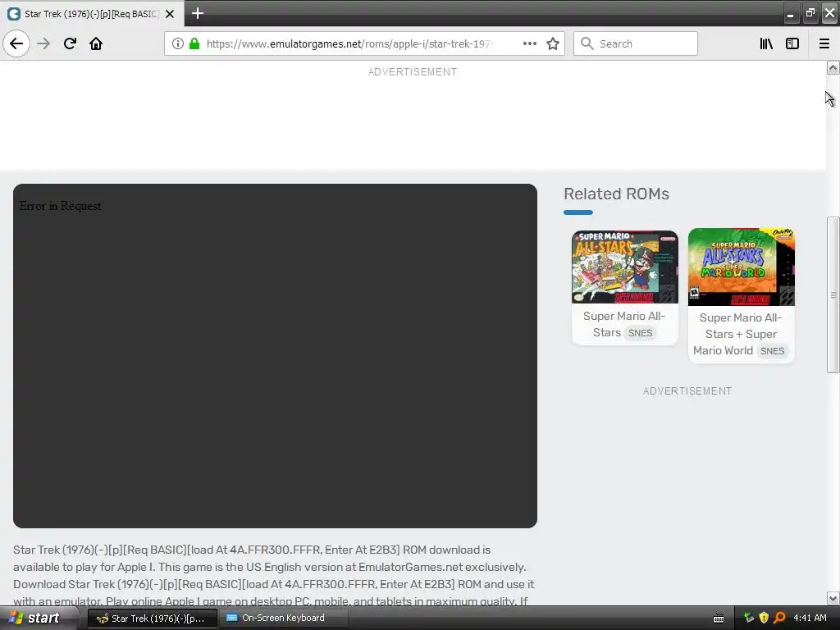The width and height of the screenshot is (840, 630).
Task: Open Super Mario All-Stars + Super Mario World thumbnail
Action: [742, 267]
